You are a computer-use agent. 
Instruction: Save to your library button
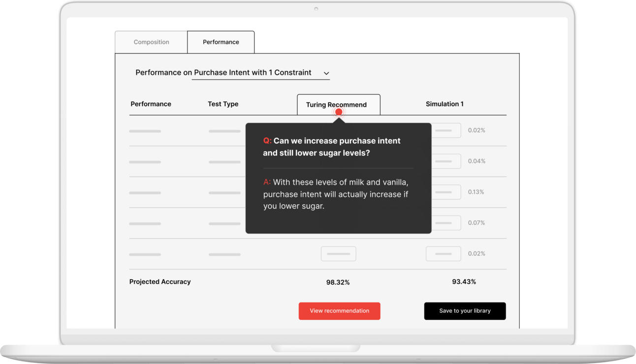click(x=465, y=311)
